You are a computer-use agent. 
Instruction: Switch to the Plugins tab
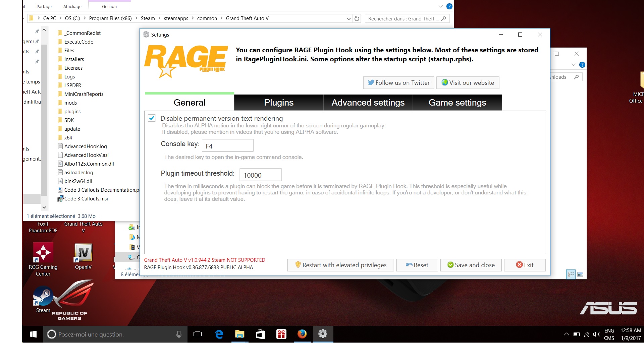point(278,103)
